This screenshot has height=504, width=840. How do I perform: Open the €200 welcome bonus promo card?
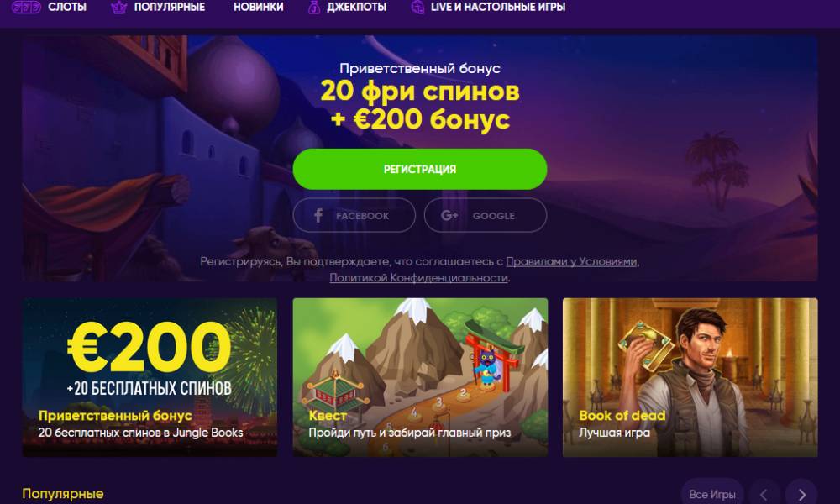point(150,378)
